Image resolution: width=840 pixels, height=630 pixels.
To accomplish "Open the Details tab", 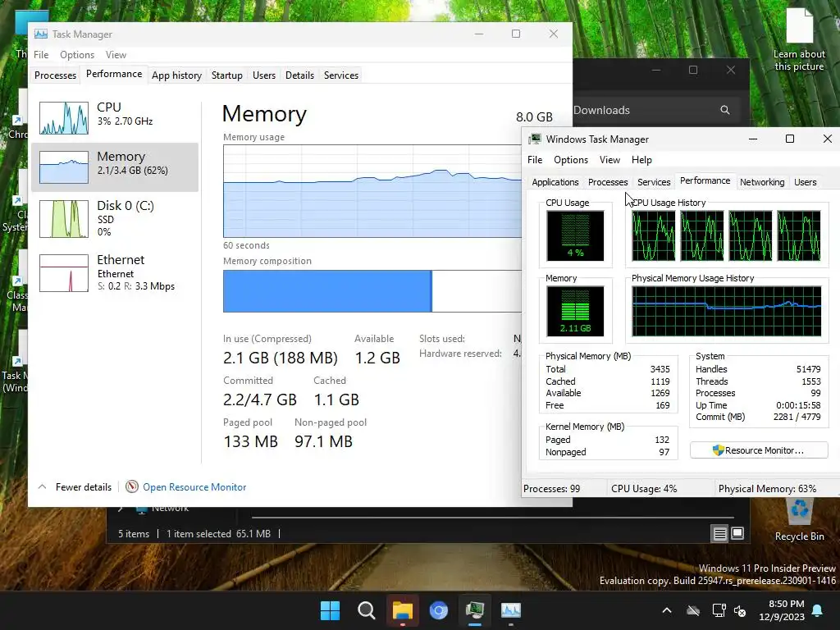I will pos(299,75).
